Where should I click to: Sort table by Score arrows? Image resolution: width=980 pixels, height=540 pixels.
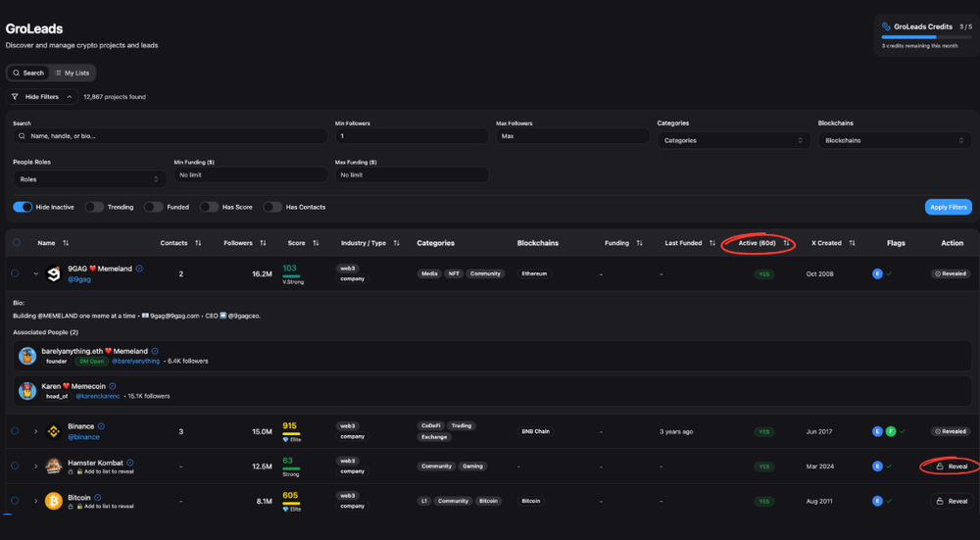(x=316, y=243)
